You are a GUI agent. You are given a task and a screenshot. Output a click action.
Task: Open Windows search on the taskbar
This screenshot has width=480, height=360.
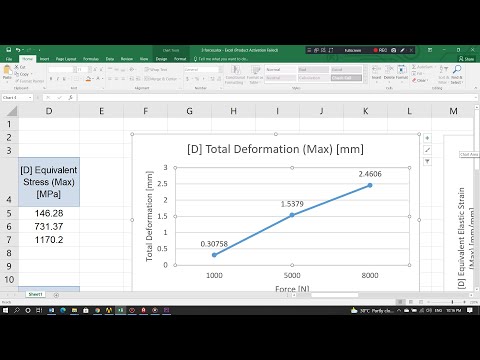click(x=17, y=310)
